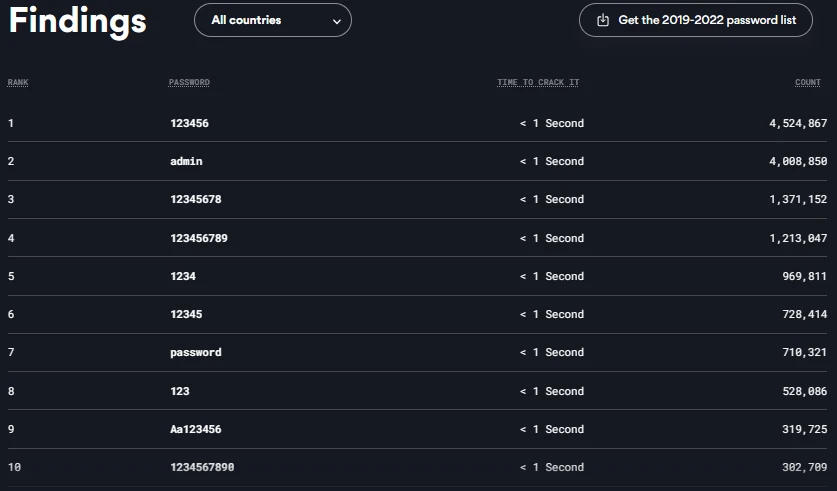
Task: Click the 4,008,850 count value
Action: (x=798, y=161)
